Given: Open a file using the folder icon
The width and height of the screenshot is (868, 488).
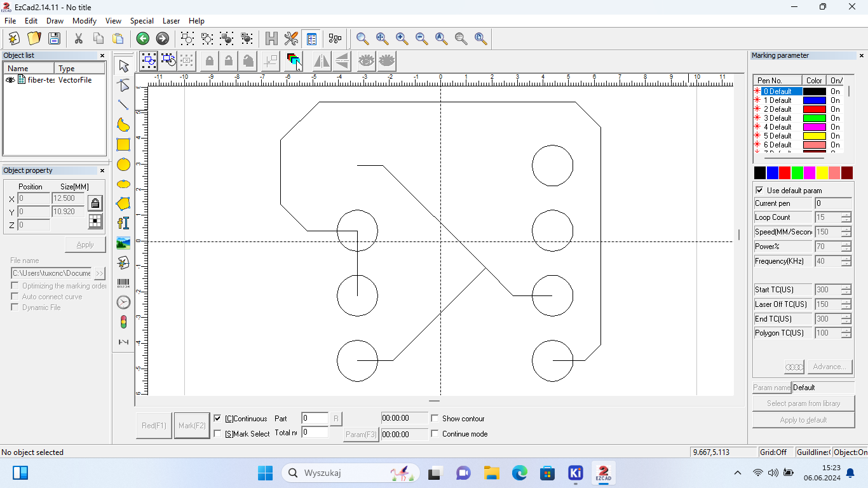Looking at the screenshot, I should coord(34,39).
